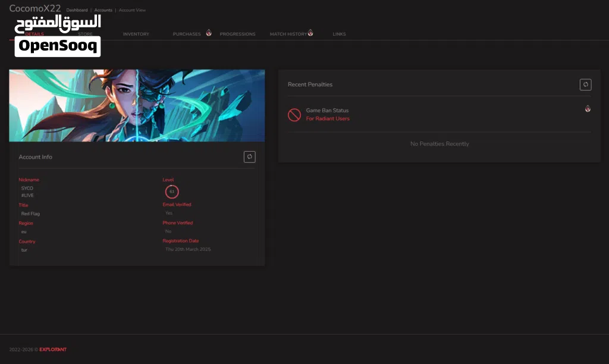The width and height of the screenshot is (609, 364).
Task: Click the level 61 circle badge
Action: pos(172,192)
